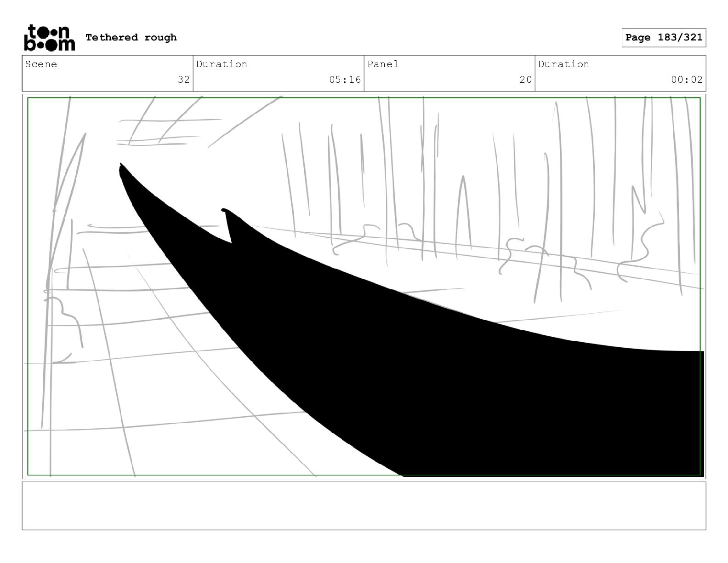The height and width of the screenshot is (563, 728).
Task: Click the Panel label
Action: point(383,64)
